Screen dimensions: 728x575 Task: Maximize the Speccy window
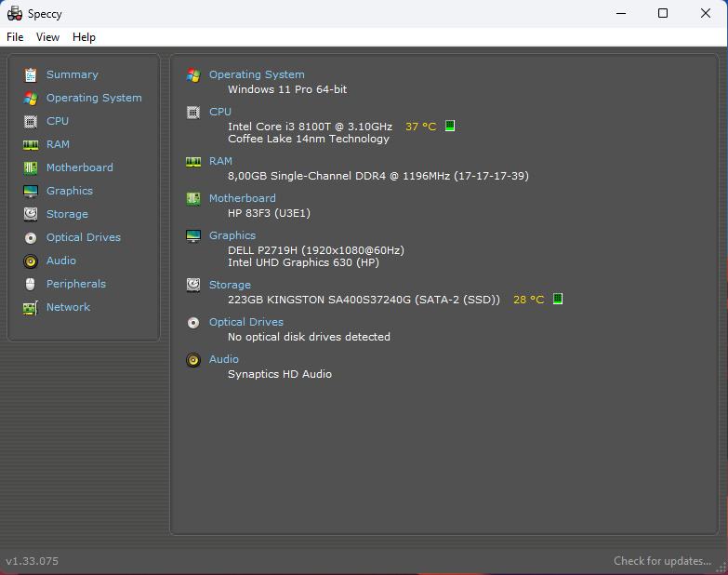(663, 13)
